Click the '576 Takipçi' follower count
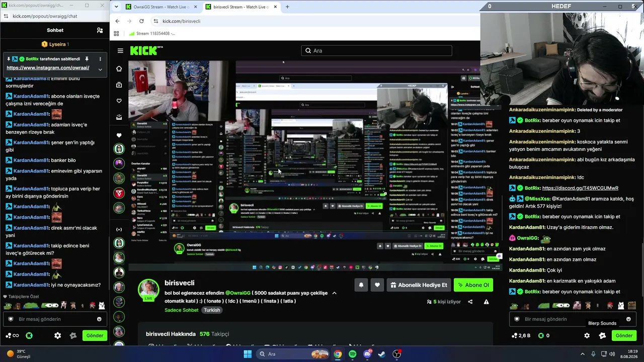This screenshot has height=362, width=644. pos(214,334)
